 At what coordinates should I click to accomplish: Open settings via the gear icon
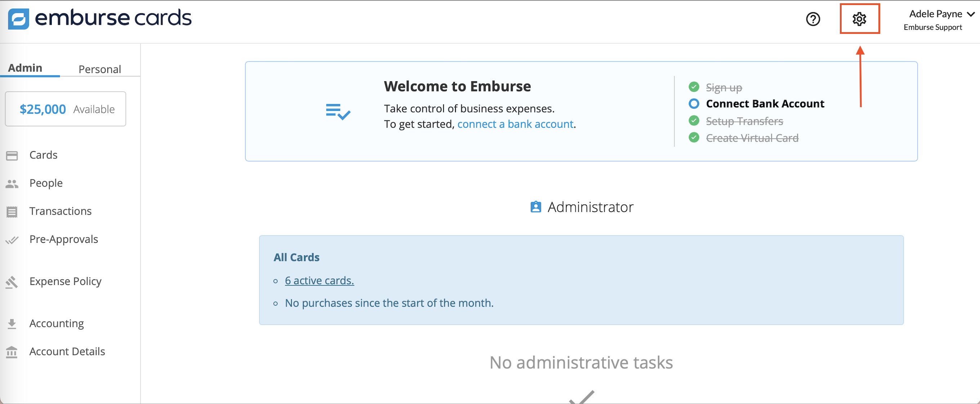pos(859,19)
